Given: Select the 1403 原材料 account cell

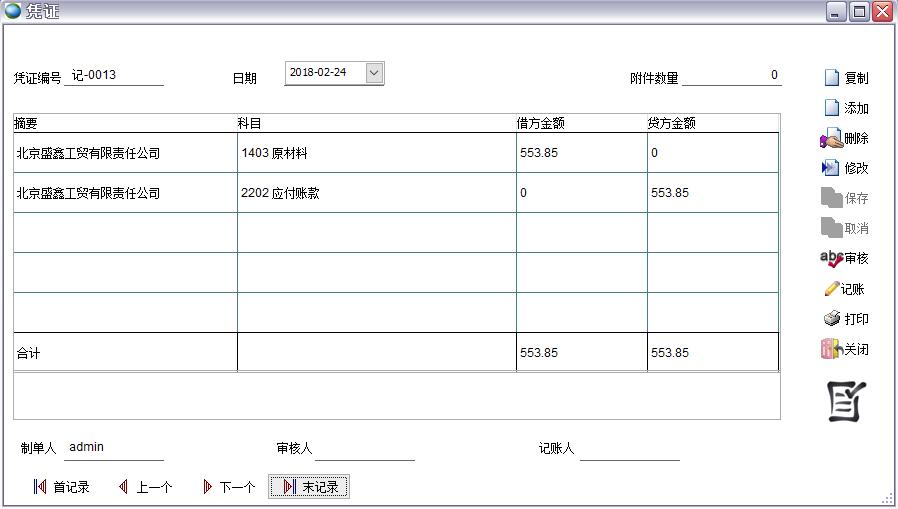Looking at the screenshot, I should click(376, 153).
